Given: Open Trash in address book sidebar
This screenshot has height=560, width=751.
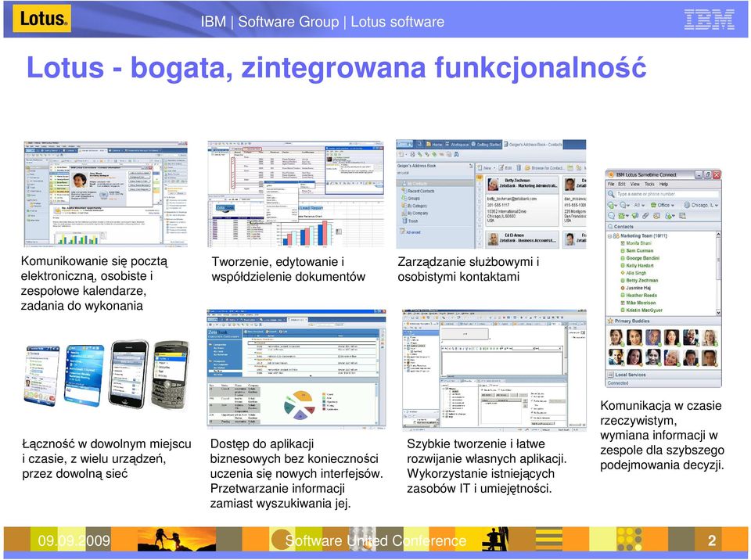Looking at the screenshot, I should point(411,221).
